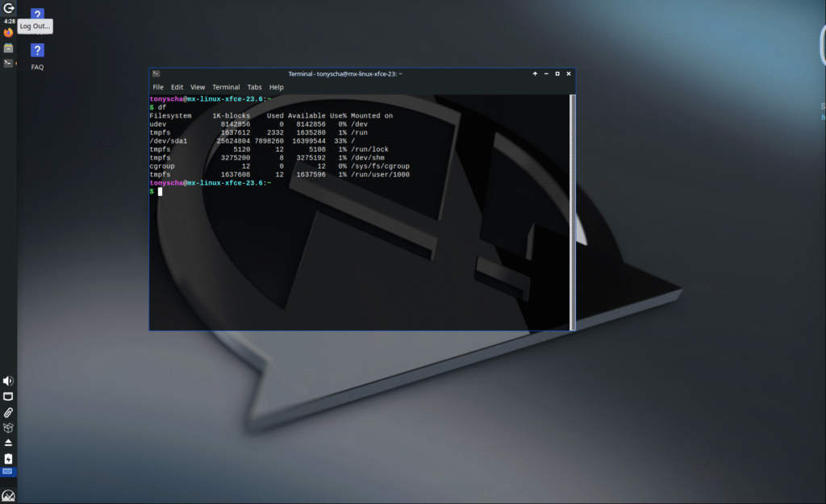Open the clipboard paperclip tray icon
The height and width of the screenshot is (504, 826).
(8, 412)
